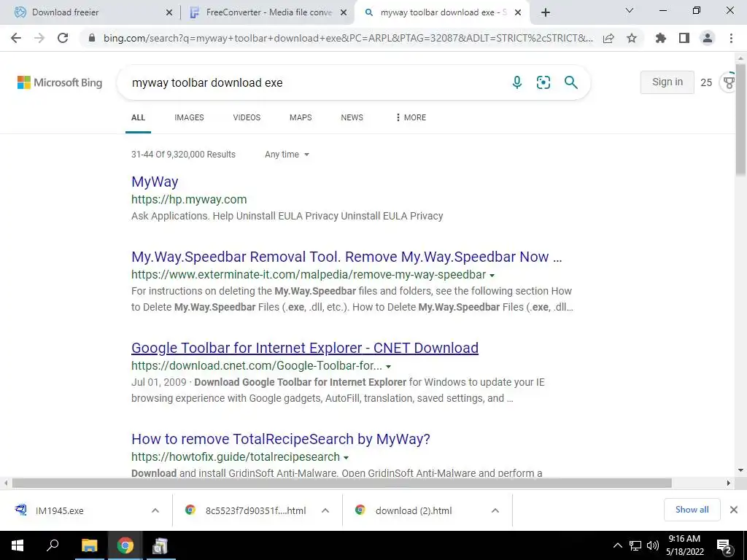747x560 pixels.
Task: Click the horizontal scrollbar thumb
Action: coord(341,483)
